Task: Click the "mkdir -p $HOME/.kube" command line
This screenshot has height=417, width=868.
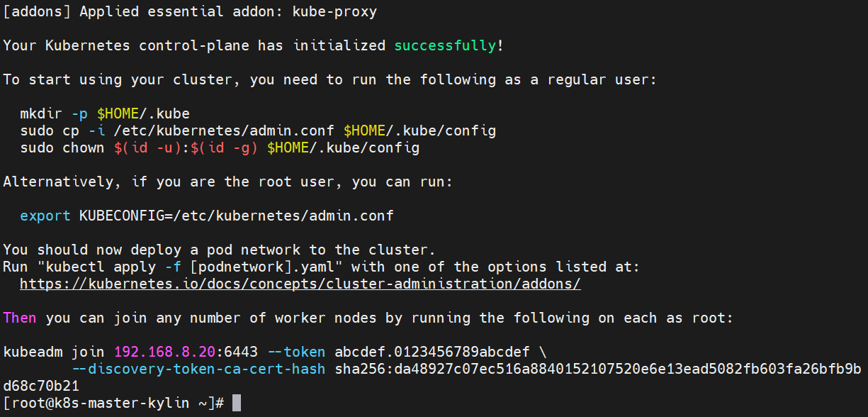Action: point(105,113)
